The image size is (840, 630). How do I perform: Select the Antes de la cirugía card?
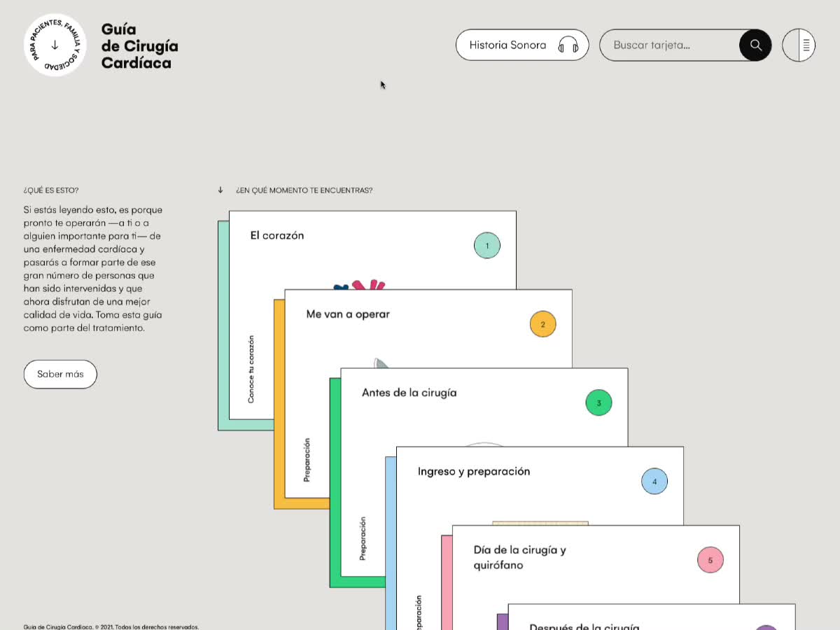(x=409, y=393)
